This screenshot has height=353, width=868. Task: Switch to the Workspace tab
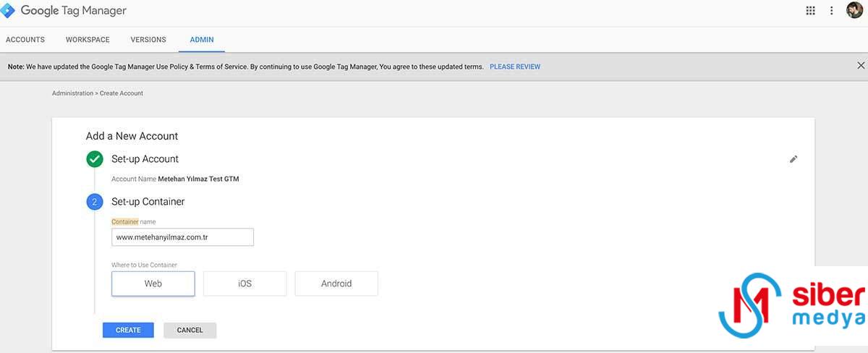(88, 40)
